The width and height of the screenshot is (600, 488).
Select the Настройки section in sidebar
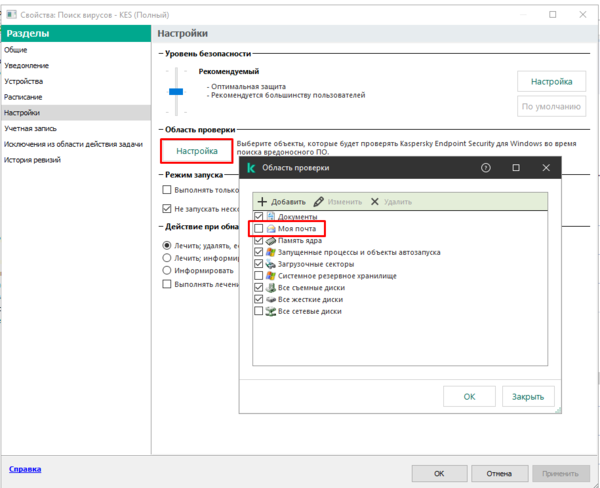(x=76, y=113)
